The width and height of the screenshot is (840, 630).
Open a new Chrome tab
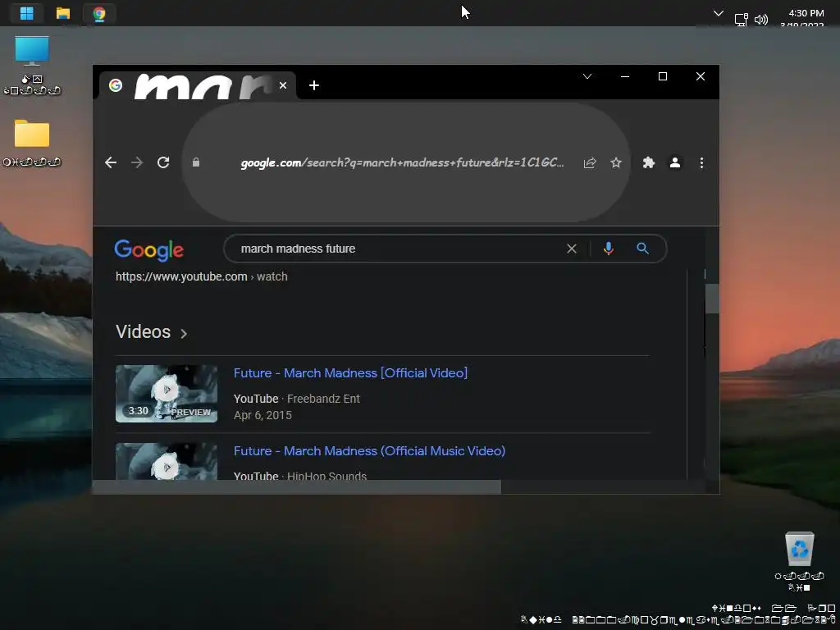point(314,85)
